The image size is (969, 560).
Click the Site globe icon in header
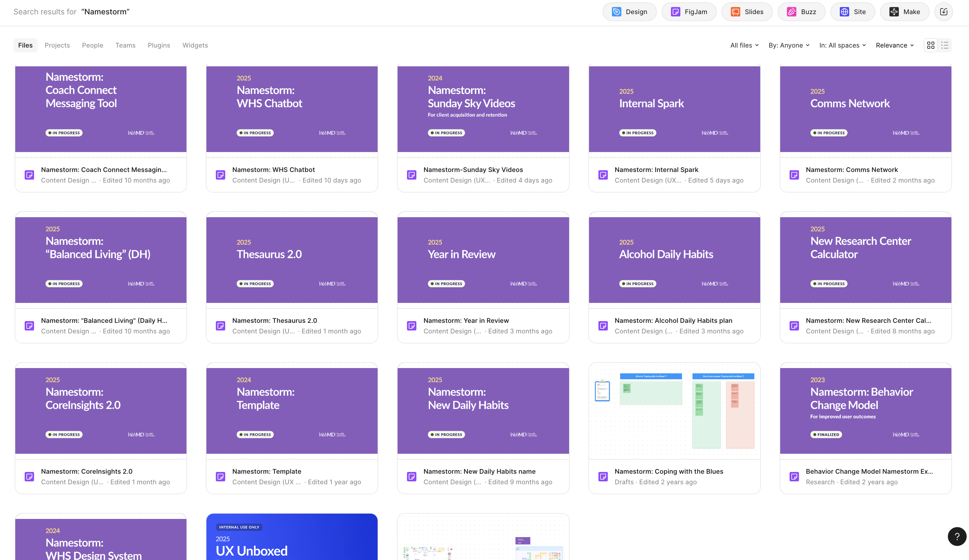[x=844, y=12]
